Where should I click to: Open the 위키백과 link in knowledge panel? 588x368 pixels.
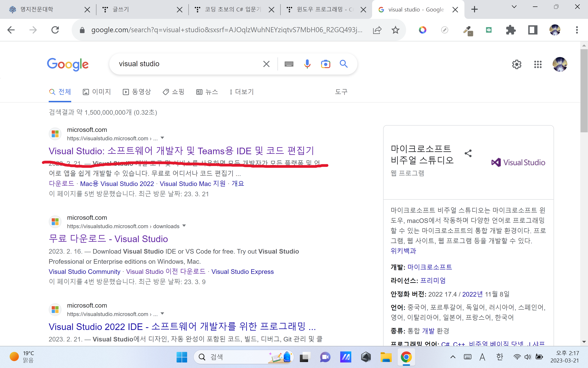click(403, 251)
